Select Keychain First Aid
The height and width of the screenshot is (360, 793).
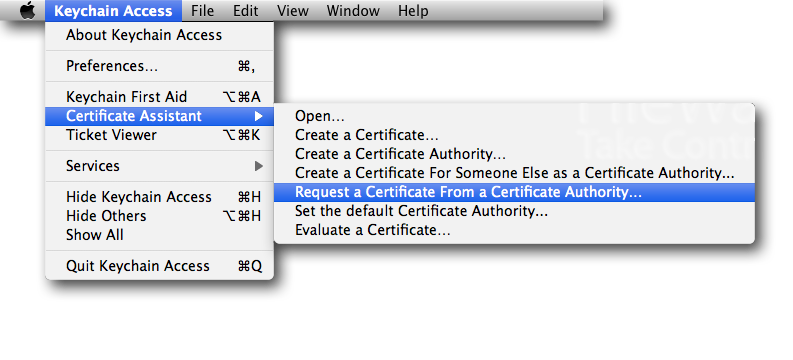(159, 97)
